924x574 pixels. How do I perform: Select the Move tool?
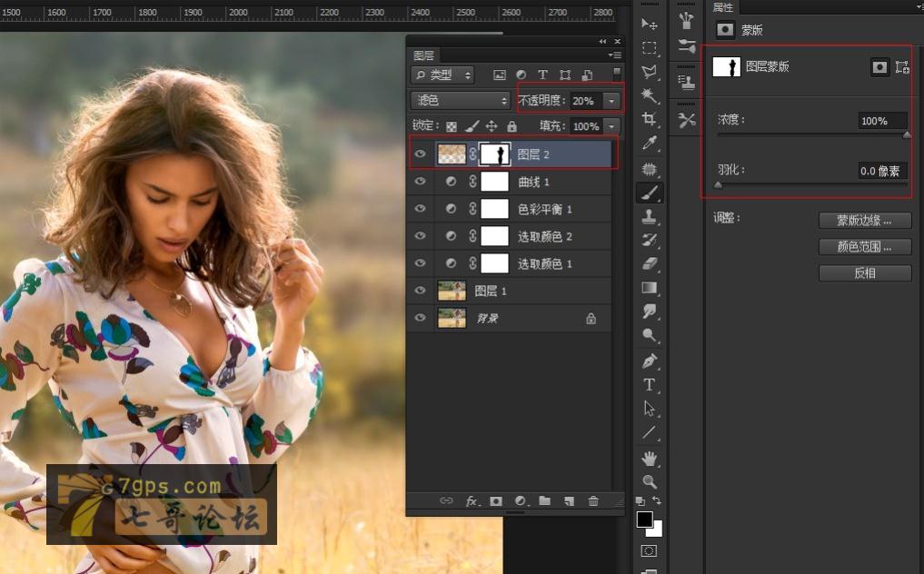tap(650, 24)
